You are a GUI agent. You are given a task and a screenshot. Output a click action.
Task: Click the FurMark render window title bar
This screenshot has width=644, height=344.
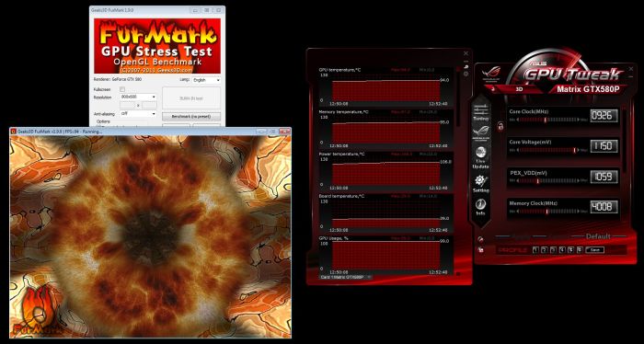(x=150, y=132)
